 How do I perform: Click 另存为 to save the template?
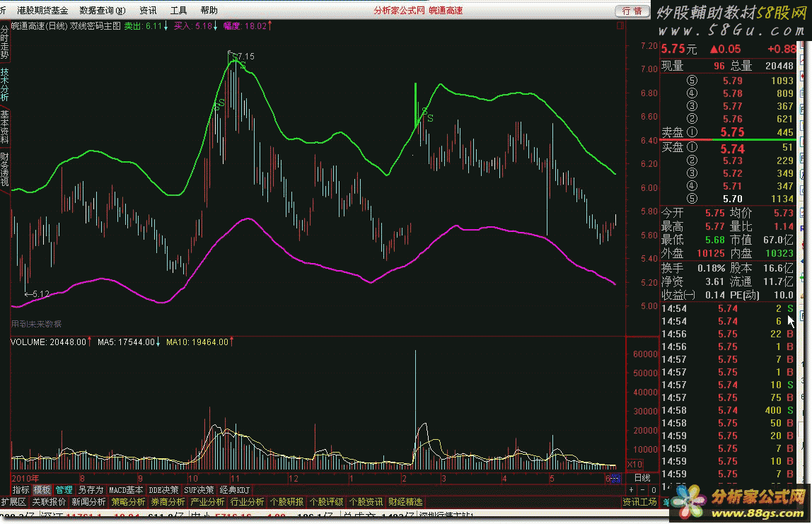click(91, 490)
